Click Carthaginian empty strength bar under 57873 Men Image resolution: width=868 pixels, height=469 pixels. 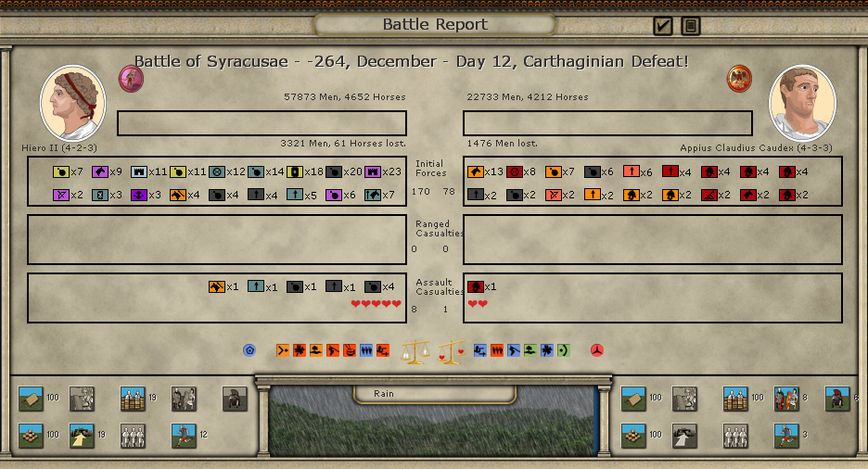[262, 123]
